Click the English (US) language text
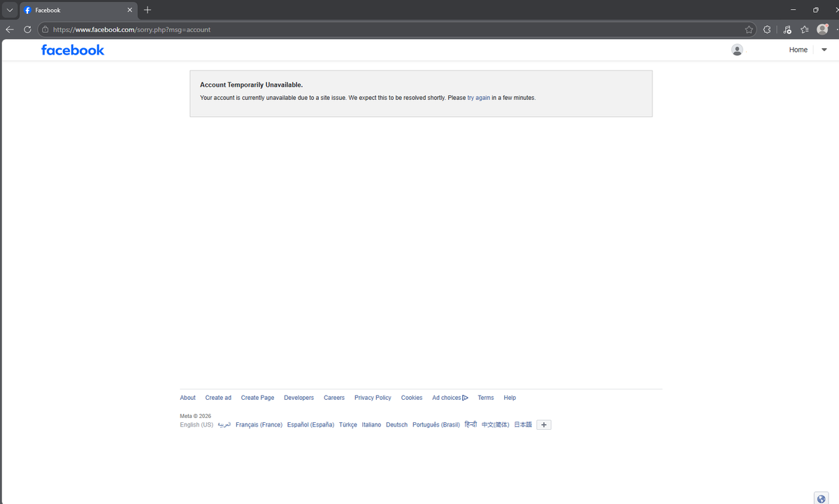839x504 pixels. (x=196, y=425)
